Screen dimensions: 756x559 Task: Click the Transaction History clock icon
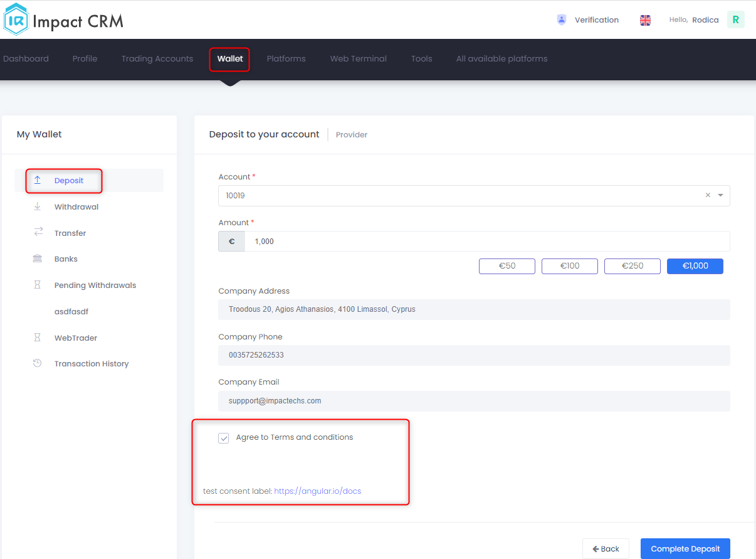pos(38,363)
